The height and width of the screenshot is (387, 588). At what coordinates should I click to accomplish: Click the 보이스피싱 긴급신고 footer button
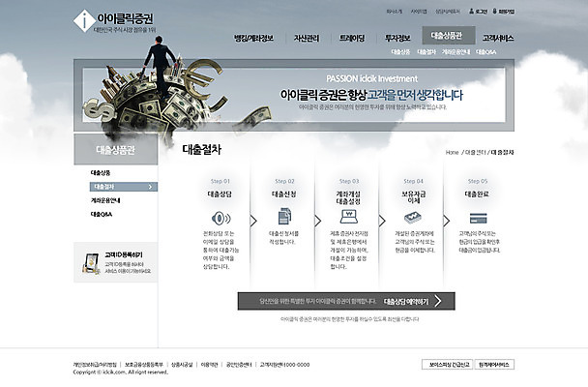coord(448,365)
